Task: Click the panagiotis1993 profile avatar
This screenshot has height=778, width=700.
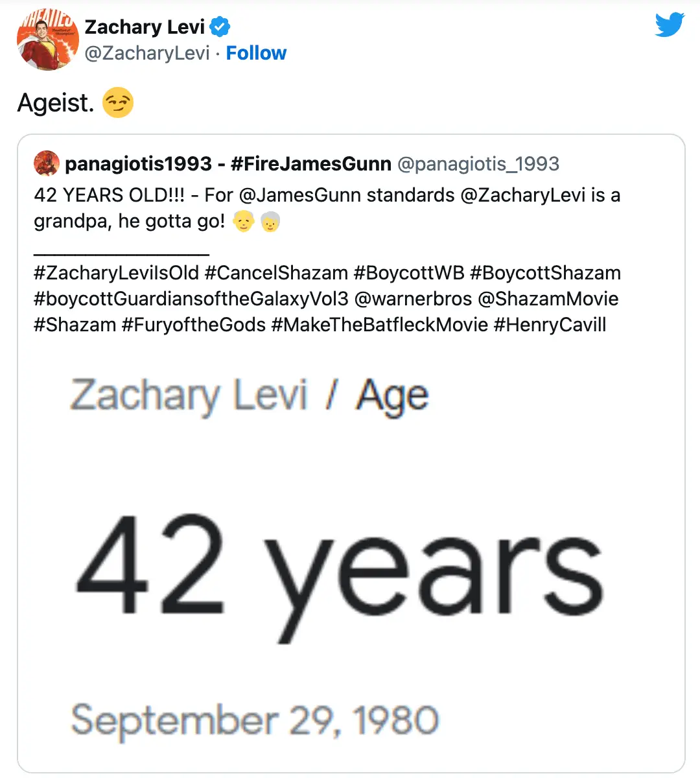Action: (x=45, y=163)
